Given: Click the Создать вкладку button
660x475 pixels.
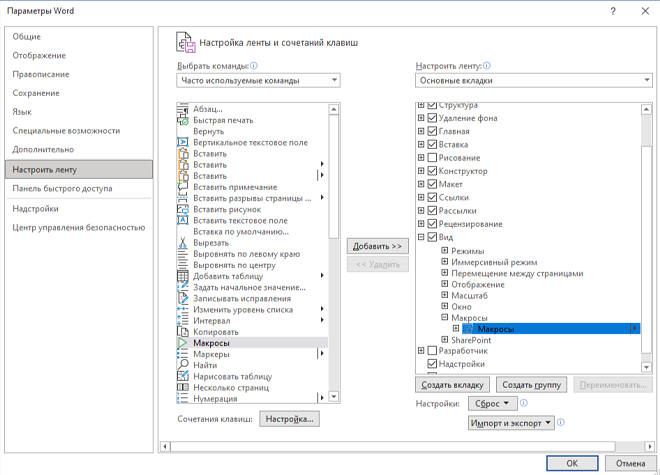Looking at the screenshot, I should (452, 385).
